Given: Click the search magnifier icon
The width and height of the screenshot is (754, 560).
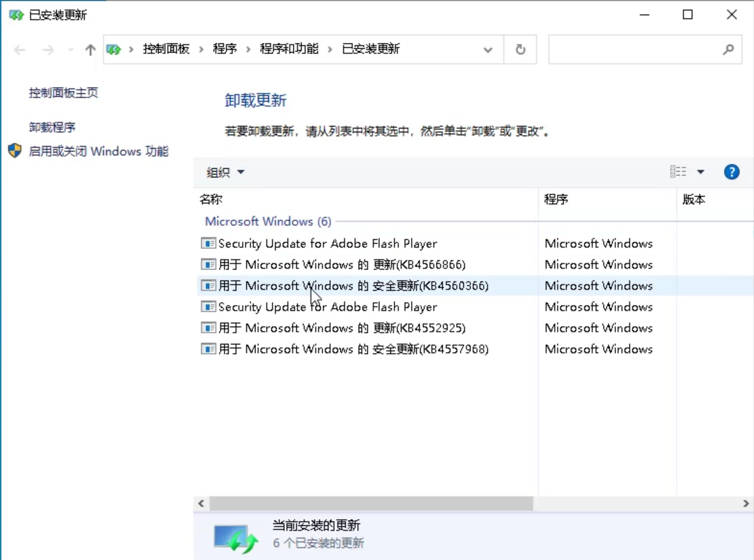Looking at the screenshot, I should (x=728, y=50).
